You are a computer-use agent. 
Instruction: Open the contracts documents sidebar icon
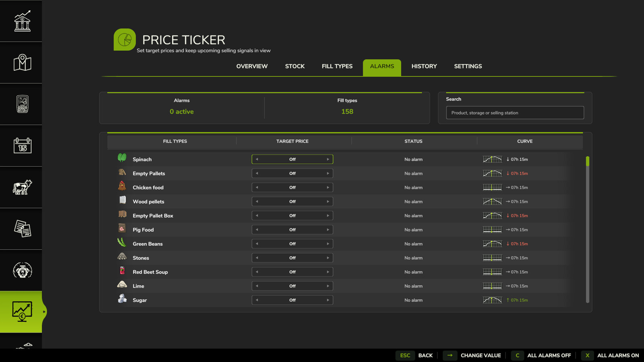click(22, 228)
